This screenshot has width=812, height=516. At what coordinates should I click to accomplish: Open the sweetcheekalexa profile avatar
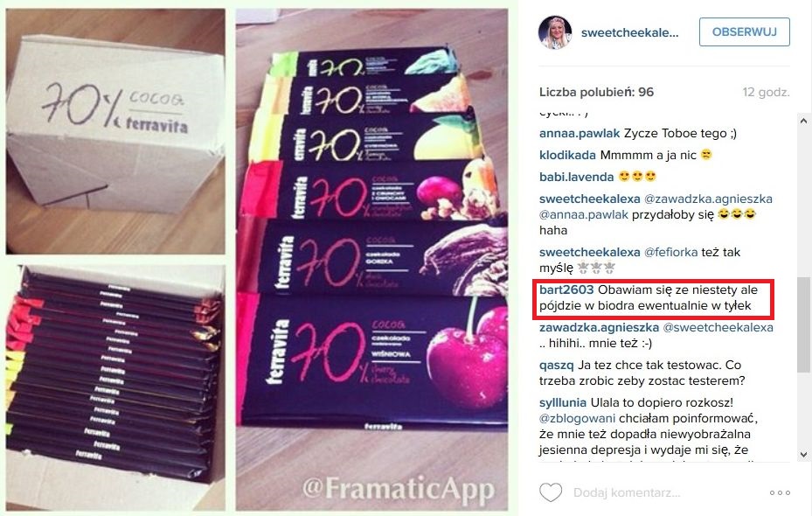(x=555, y=32)
